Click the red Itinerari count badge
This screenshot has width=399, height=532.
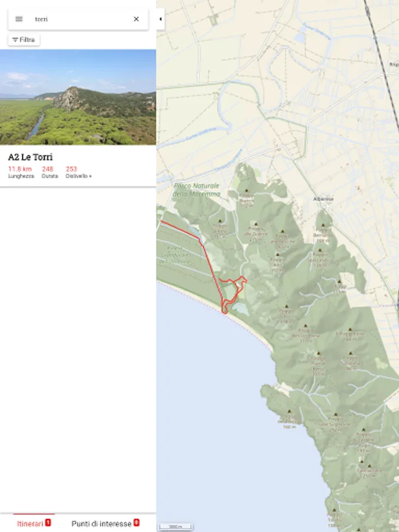tap(48, 523)
